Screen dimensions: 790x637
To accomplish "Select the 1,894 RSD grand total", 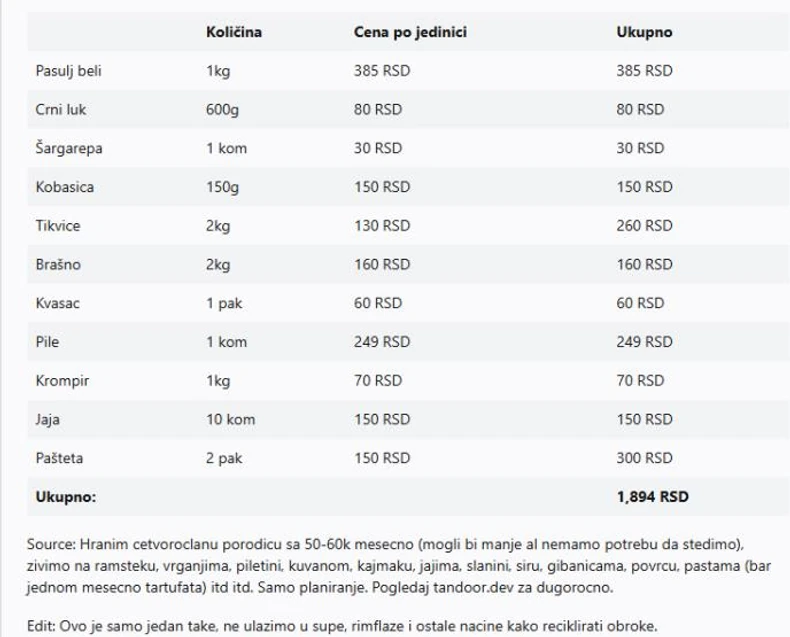I will point(652,496).
